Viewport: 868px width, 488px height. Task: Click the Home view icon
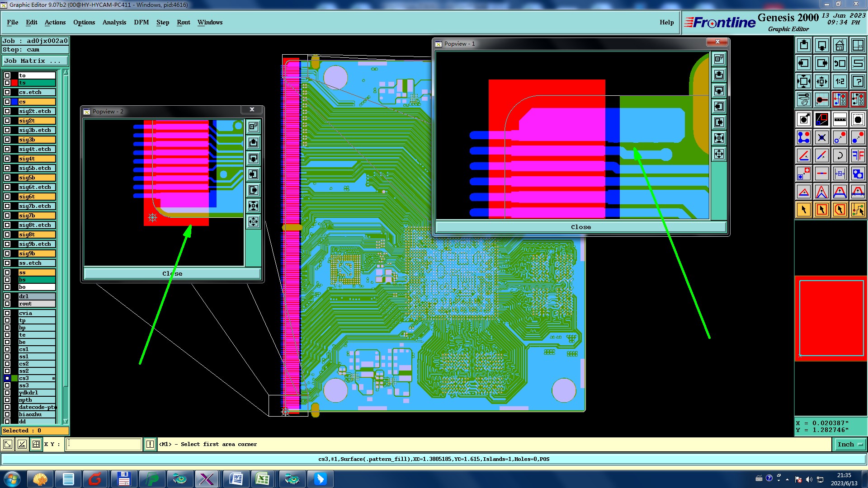840,45
